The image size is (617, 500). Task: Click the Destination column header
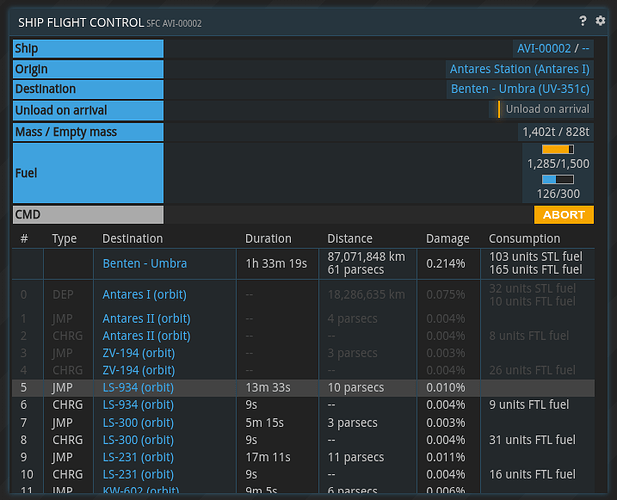point(132,238)
